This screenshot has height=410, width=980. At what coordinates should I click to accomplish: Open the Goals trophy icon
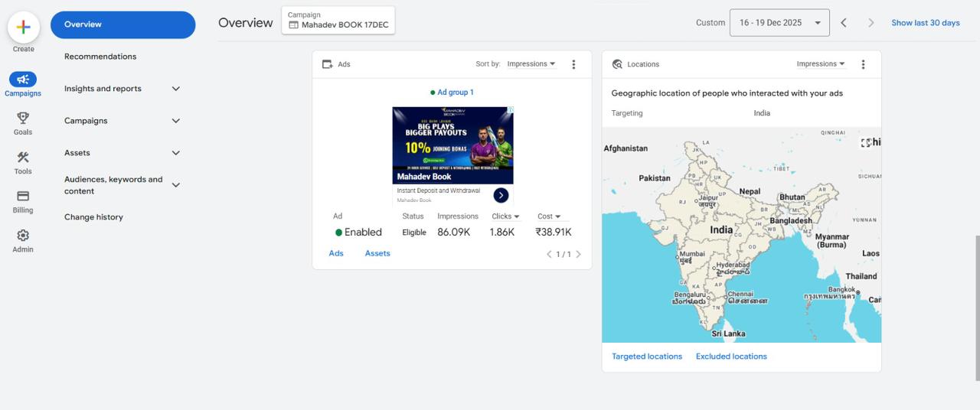pyautogui.click(x=23, y=118)
